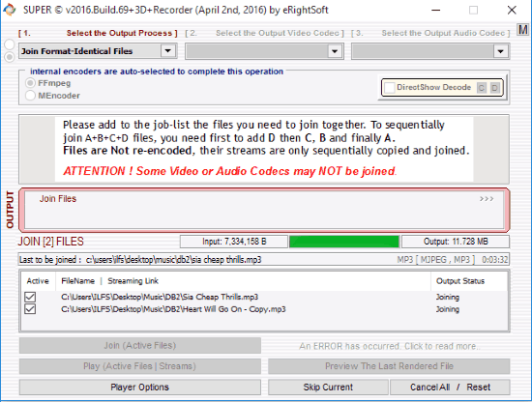
Task: Click Cancel All / Reset button
Action: 450,388
